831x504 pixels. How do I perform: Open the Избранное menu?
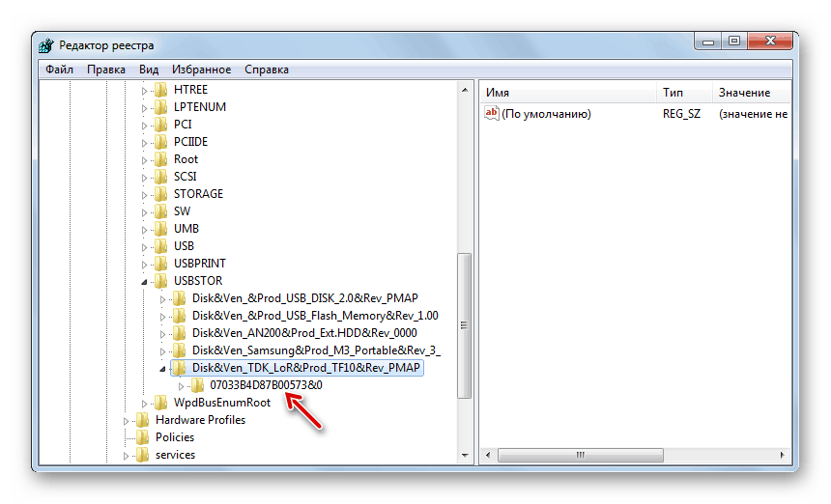coord(201,70)
